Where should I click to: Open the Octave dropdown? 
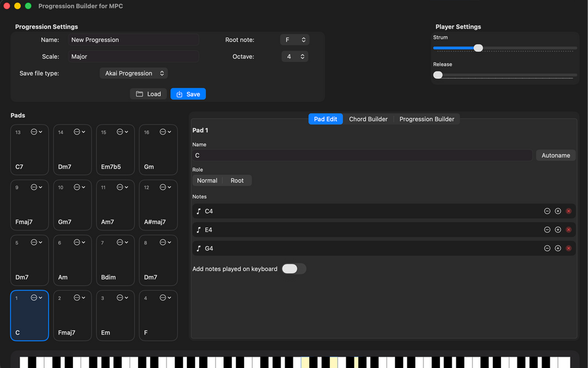pos(295,57)
